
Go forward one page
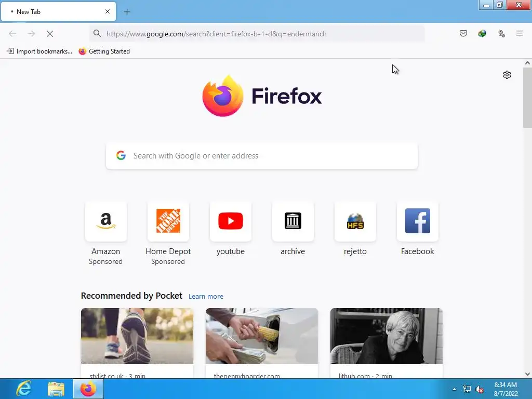tap(31, 34)
